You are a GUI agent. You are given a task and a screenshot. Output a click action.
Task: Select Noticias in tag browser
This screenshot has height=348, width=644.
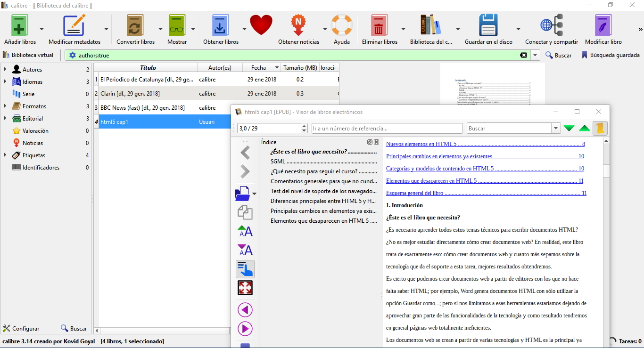point(33,143)
